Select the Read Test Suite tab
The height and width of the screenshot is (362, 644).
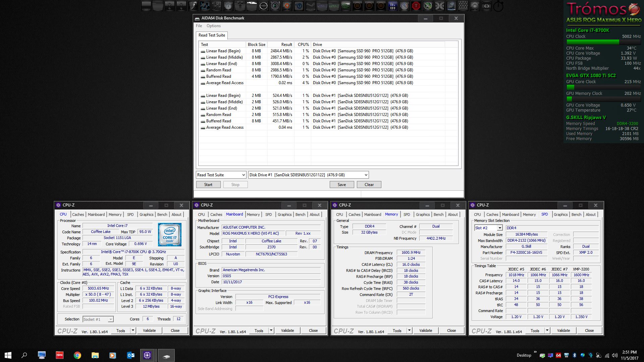(x=212, y=35)
